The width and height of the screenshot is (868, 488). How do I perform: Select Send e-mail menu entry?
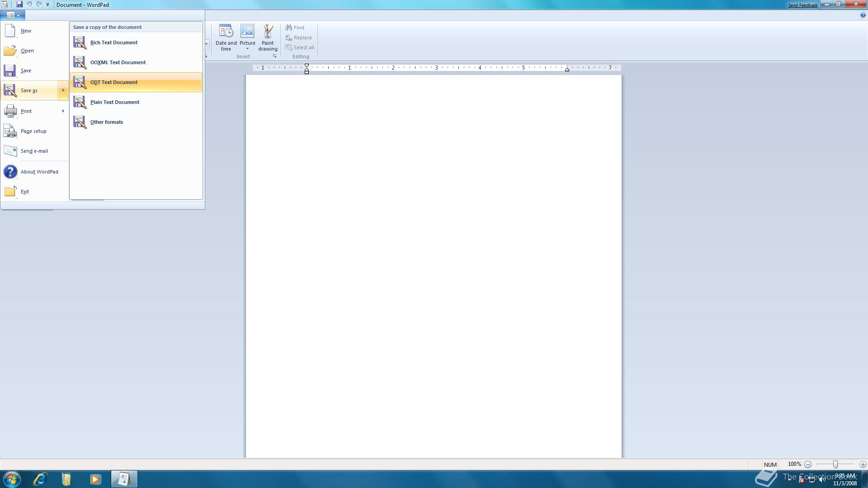tap(35, 151)
